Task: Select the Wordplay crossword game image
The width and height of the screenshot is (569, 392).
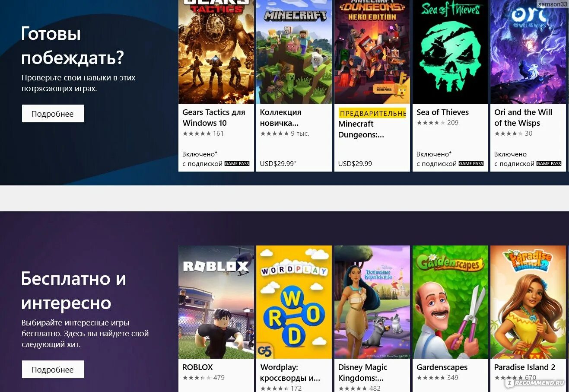Action: click(x=294, y=302)
